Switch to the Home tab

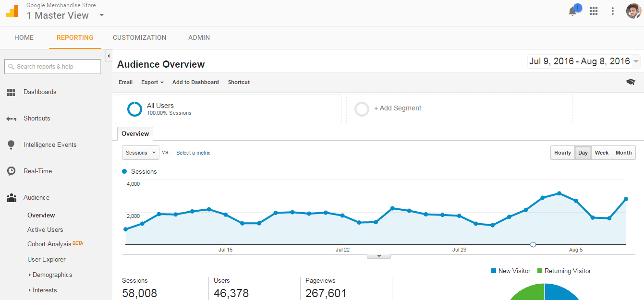pos(24,37)
